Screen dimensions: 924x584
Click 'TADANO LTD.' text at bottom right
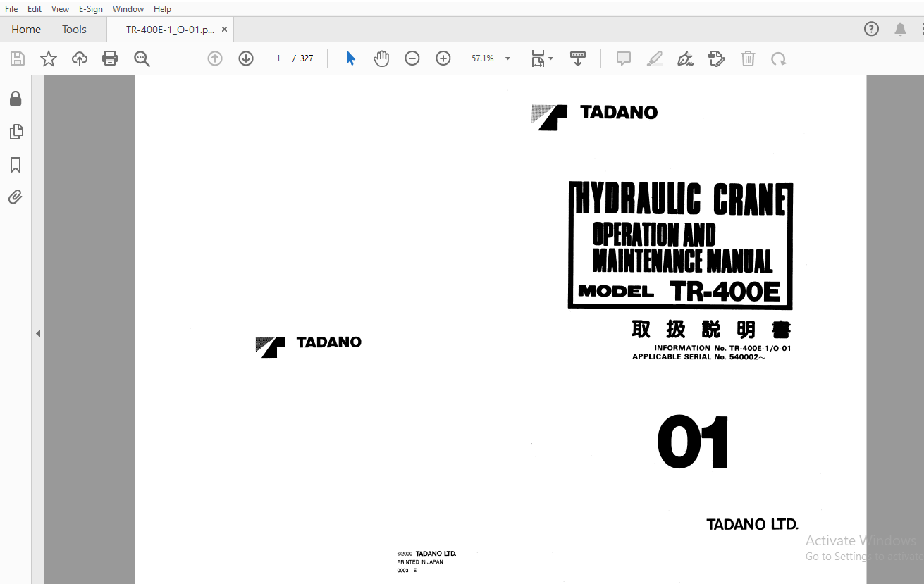pyautogui.click(x=753, y=524)
